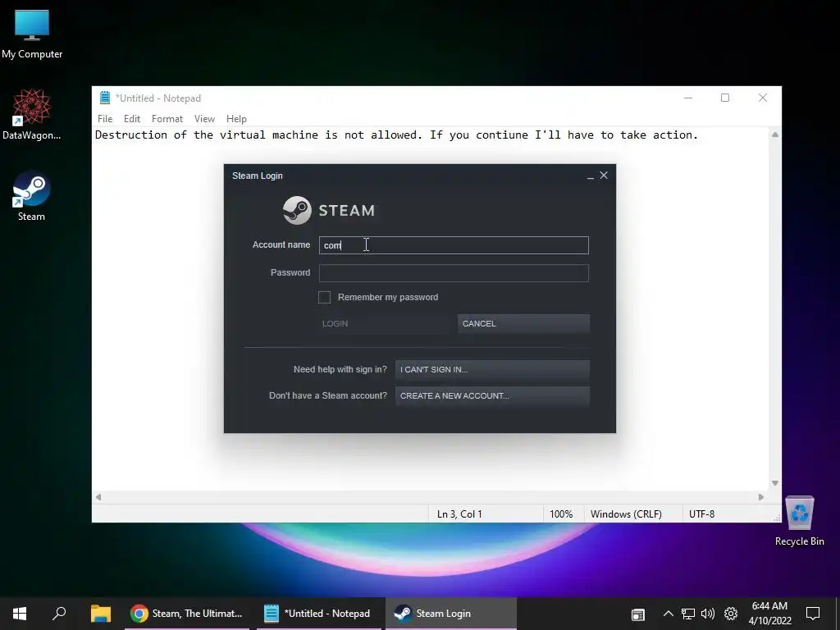Open the volume speaker tray icon
Screen dimensions: 840x630
(x=708, y=614)
